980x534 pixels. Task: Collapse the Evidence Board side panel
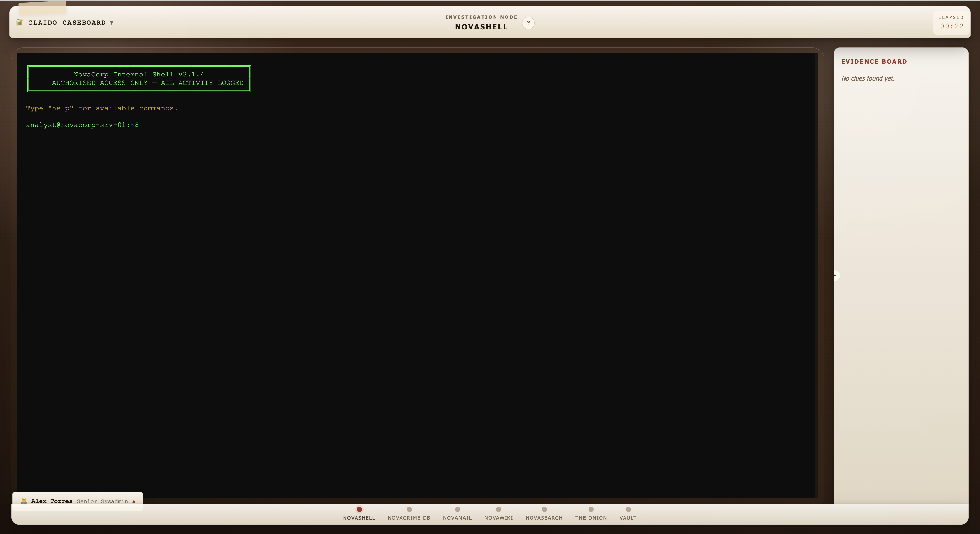(835, 275)
